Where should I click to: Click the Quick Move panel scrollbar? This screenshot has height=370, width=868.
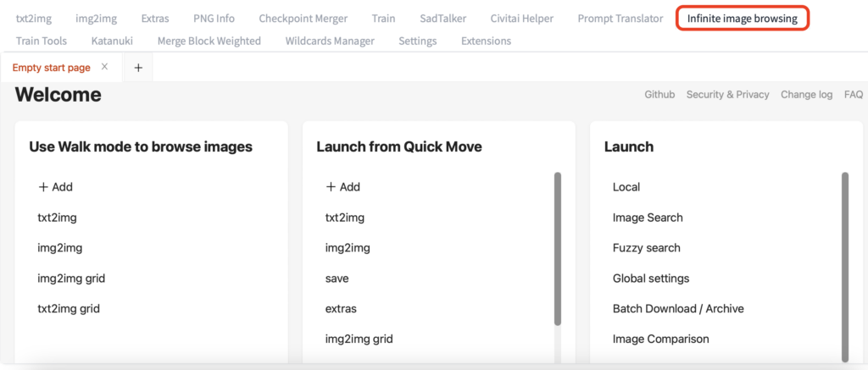pos(558,249)
